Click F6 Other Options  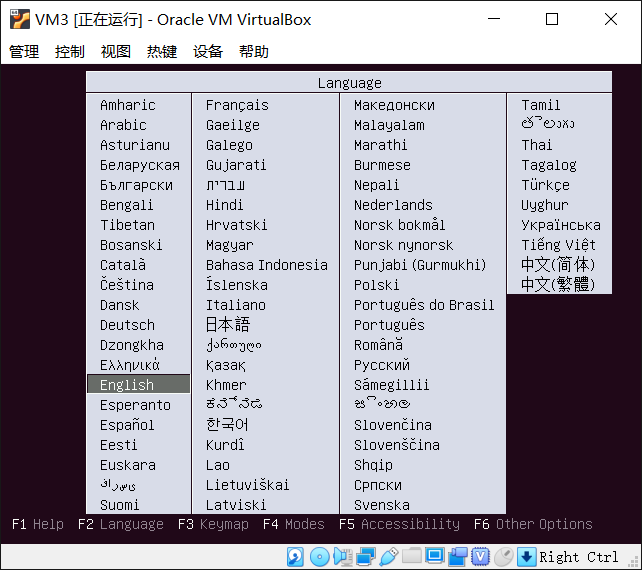[533, 524]
